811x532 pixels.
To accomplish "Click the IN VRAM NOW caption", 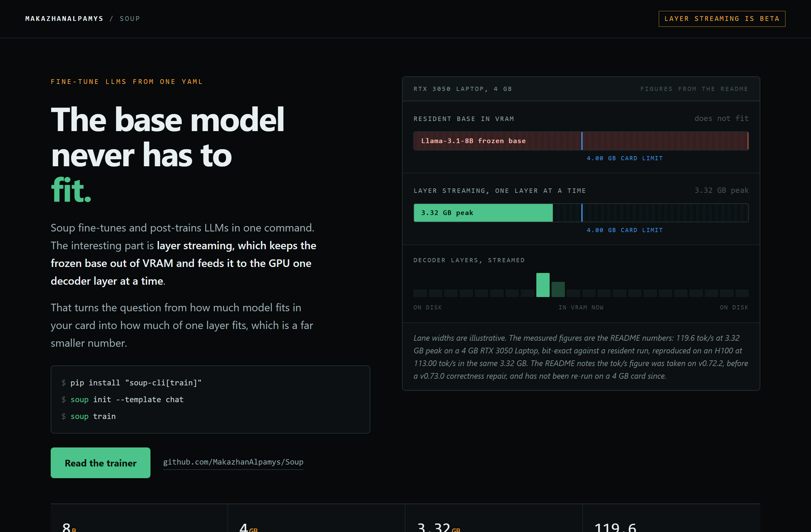I will point(581,307).
